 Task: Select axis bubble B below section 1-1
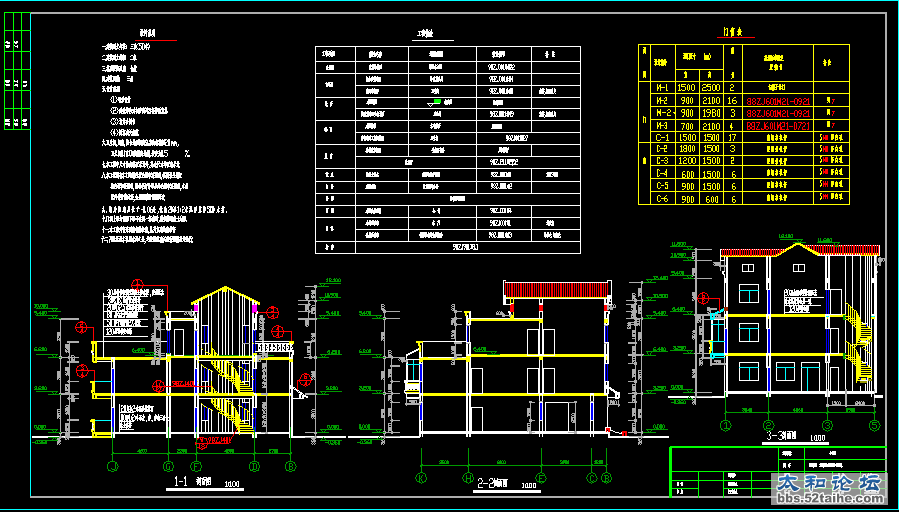click(291, 466)
